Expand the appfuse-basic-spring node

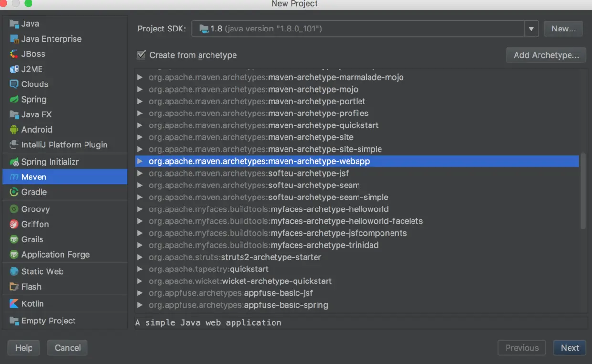(x=140, y=305)
